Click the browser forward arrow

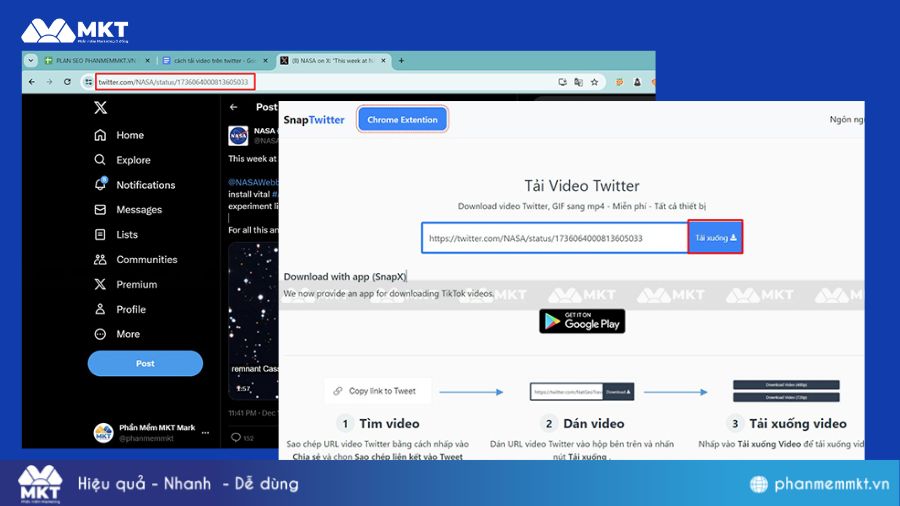[x=49, y=82]
